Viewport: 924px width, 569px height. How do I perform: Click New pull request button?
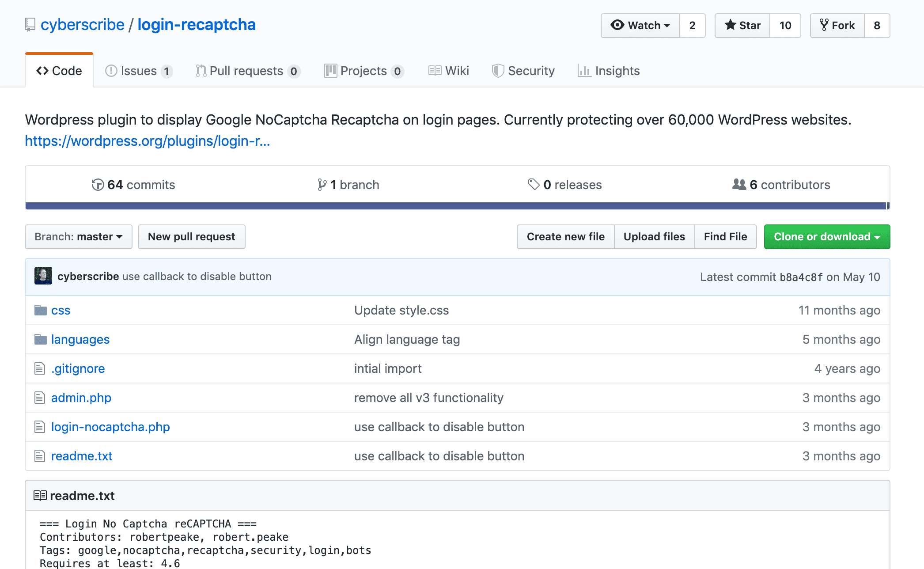pyautogui.click(x=192, y=237)
